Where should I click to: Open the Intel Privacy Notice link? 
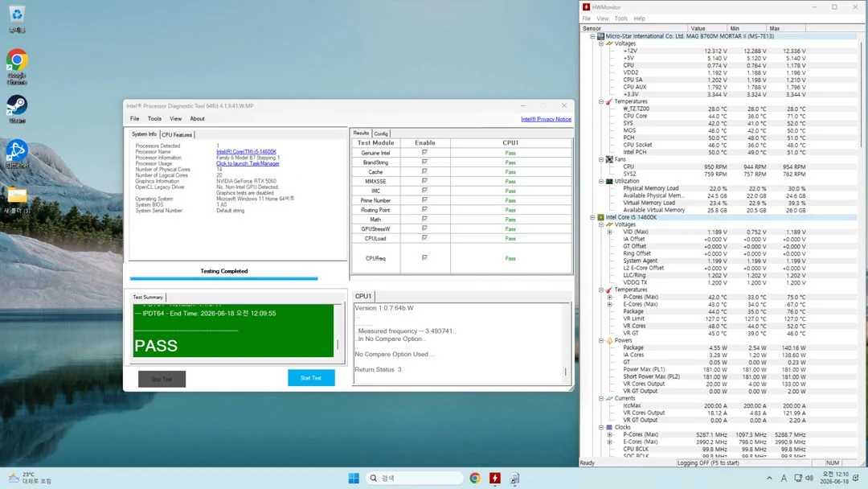tap(546, 119)
